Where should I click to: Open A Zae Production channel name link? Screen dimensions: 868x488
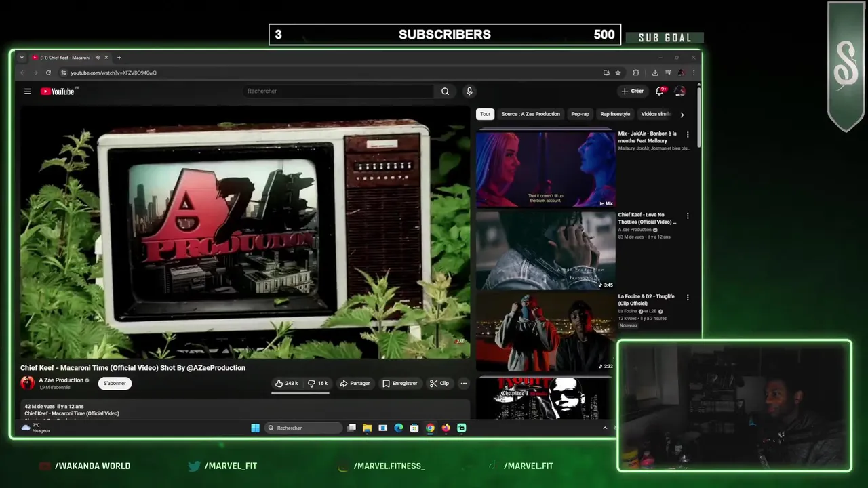[61, 380]
